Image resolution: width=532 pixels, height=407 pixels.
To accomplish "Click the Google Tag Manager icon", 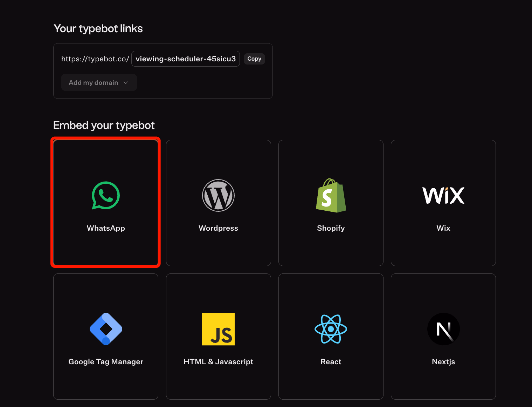I will 106,329.
